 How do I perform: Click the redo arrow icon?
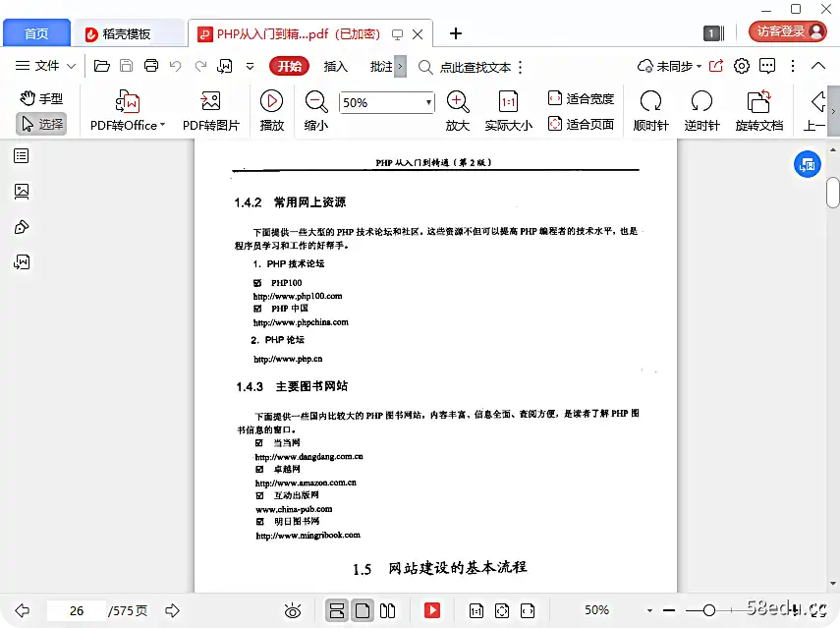tap(200, 66)
